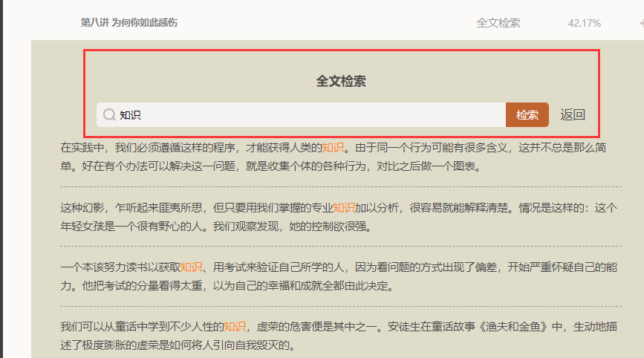Click highlighted 知识 in the 在实践中 result
Viewport: 644px width, 358px height.
point(333,147)
